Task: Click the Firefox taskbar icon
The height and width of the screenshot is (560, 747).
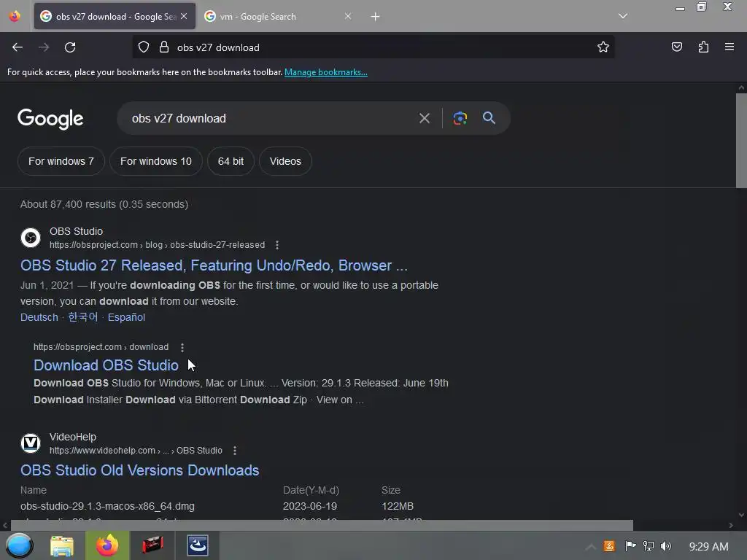Action: coord(107,545)
